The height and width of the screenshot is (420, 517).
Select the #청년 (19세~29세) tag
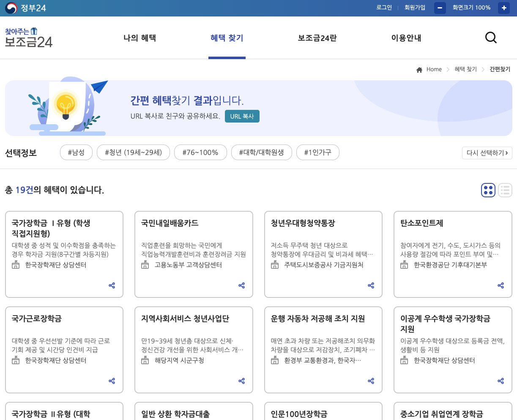(x=133, y=153)
